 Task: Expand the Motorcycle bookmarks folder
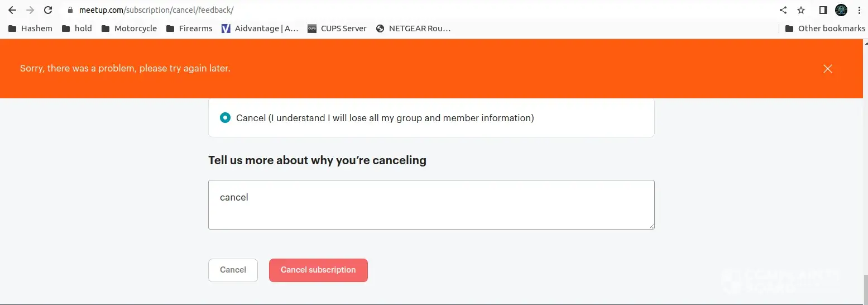129,28
